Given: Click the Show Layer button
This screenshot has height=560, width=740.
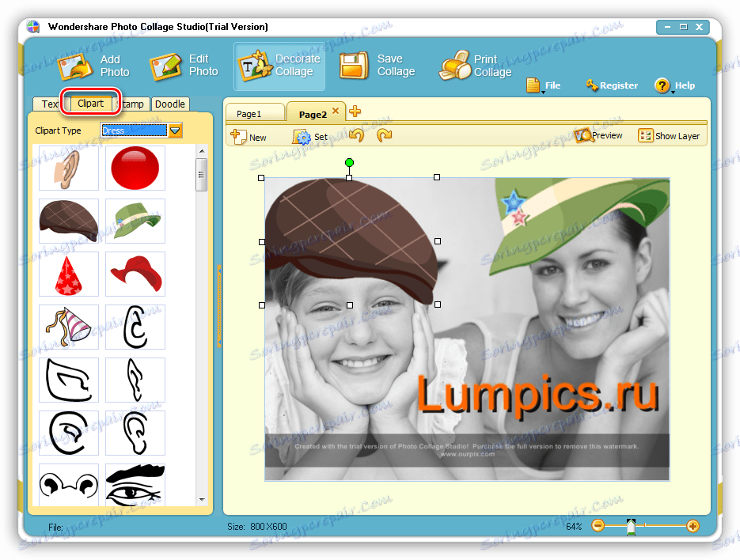Looking at the screenshot, I should coord(669,136).
